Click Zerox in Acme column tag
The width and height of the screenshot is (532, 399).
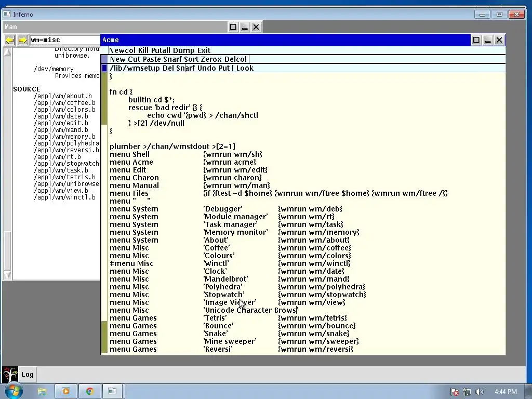211,59
